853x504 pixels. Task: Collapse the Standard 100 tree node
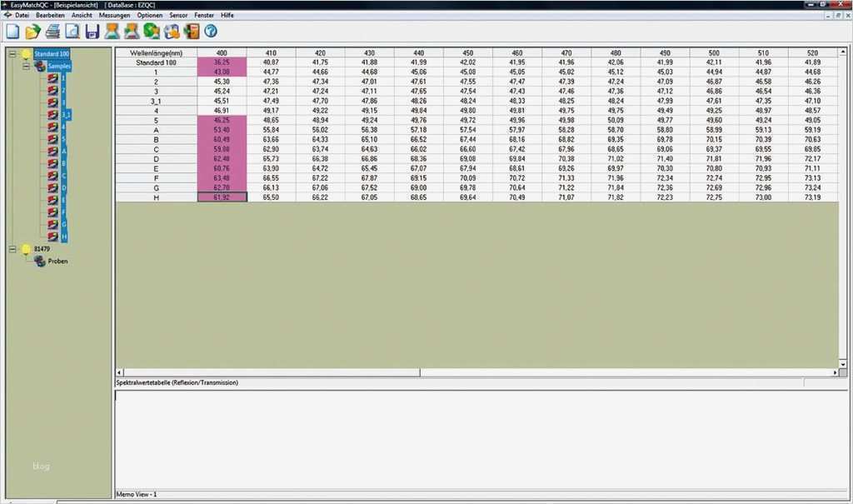[x=12, y=54]
